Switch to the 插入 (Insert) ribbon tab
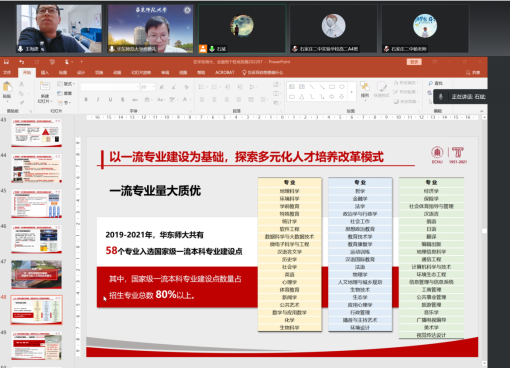Screen dimensions: 510x369 point(45,72)
